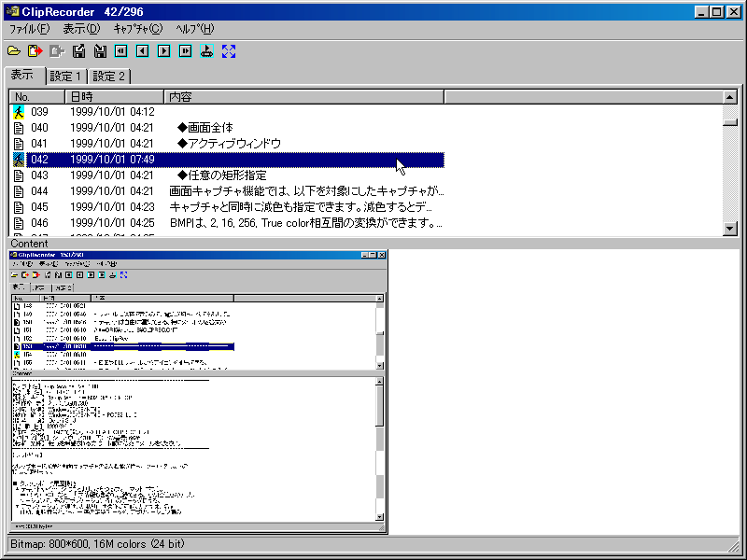This screenshot has width=747, height=560.
Task: Select entry ◆画面全体
Action: 204,128
